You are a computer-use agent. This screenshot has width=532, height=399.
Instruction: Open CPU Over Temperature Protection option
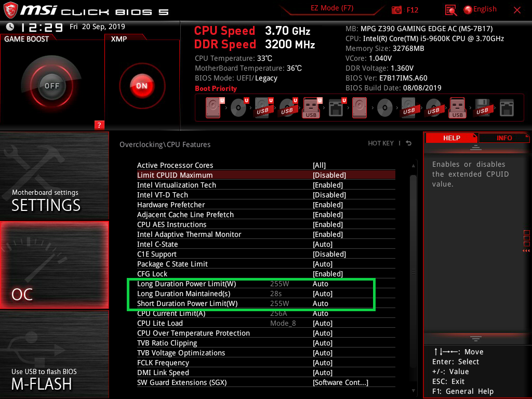pyautogui.click(x=266, y=333)
